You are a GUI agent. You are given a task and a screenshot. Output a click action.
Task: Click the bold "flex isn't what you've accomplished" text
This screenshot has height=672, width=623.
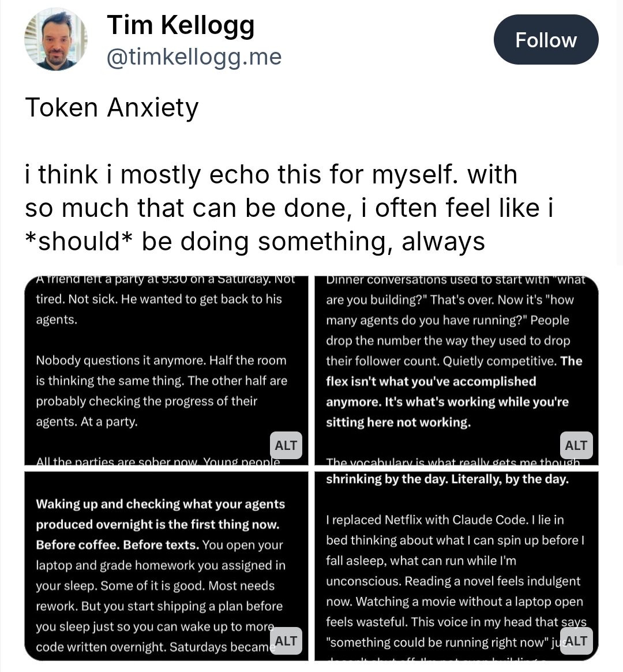[x=431, y=382]
